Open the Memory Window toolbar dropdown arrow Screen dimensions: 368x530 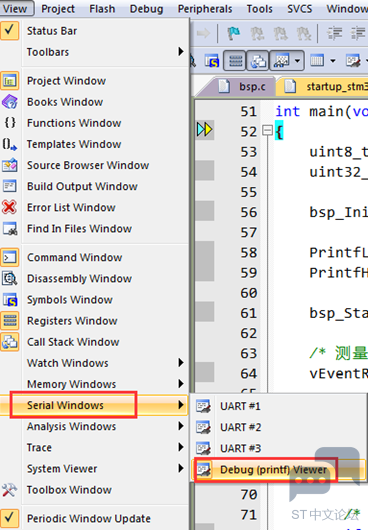[333, 61]
